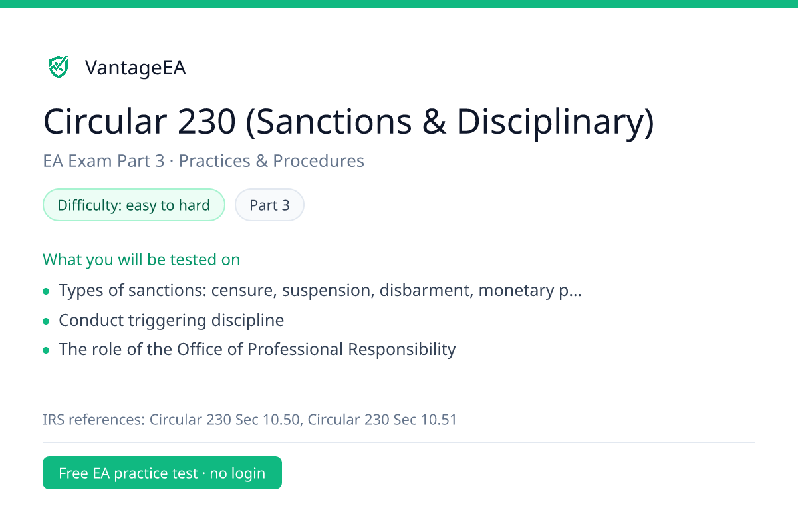Select the Office of Professional Responsibility topic
The width and height of the screenshot is (798, 532).
(x=257, y=349)
